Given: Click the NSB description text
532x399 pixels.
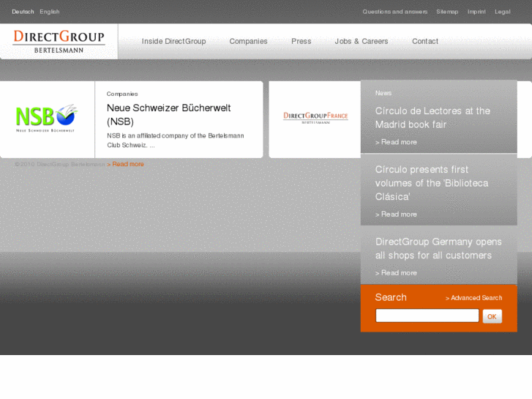Looking at the screenshot, I should point(176,141).
